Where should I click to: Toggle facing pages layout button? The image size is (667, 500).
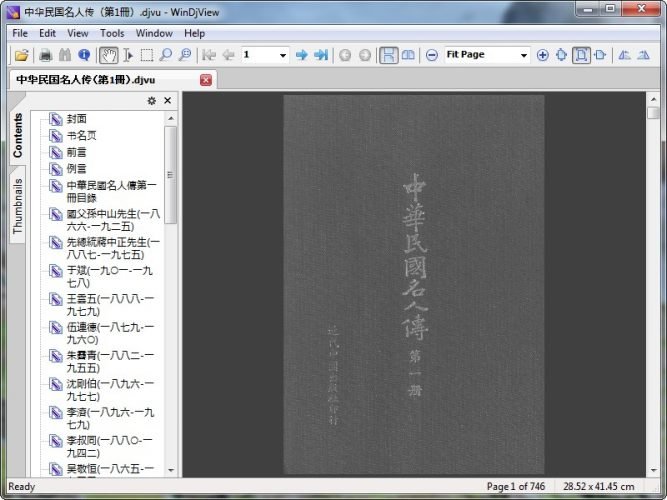[408, 55]
